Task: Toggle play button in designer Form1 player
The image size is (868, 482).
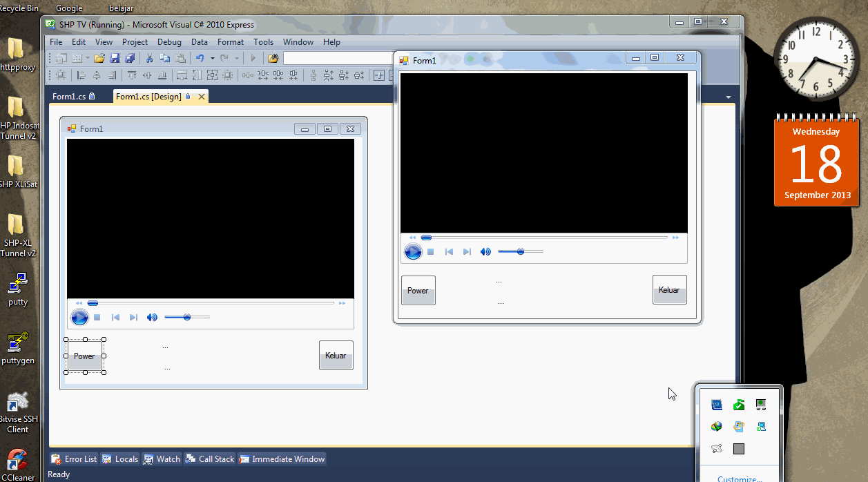Action: 79,317
